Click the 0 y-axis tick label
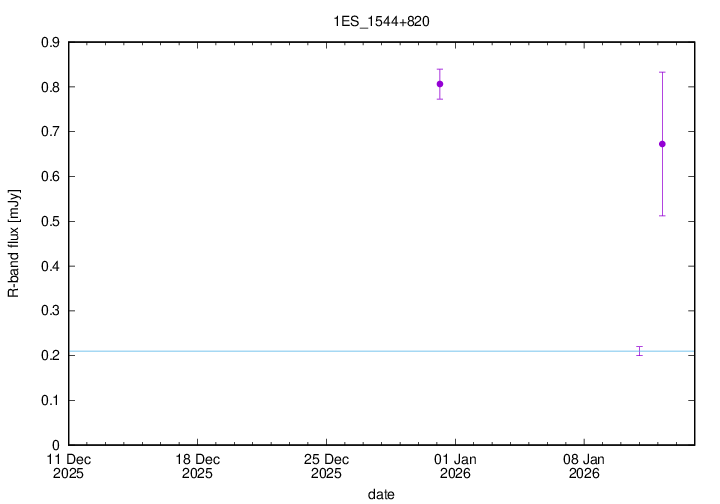Image resolution: width=720 pixels, height=504 pixels. coord(57,445)
